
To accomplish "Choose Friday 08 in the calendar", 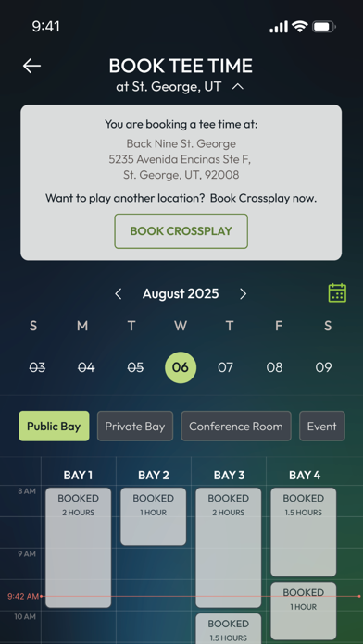I will pos(274,367).
